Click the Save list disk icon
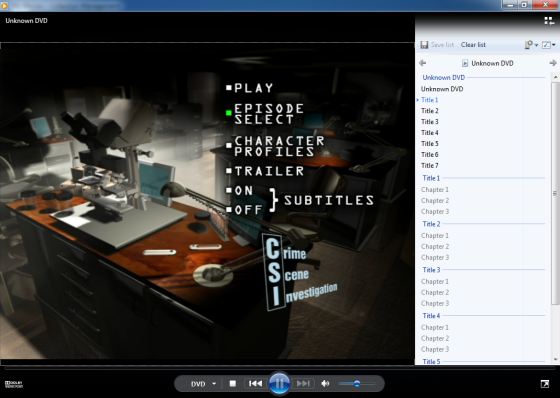 click(x=424, y=45)
